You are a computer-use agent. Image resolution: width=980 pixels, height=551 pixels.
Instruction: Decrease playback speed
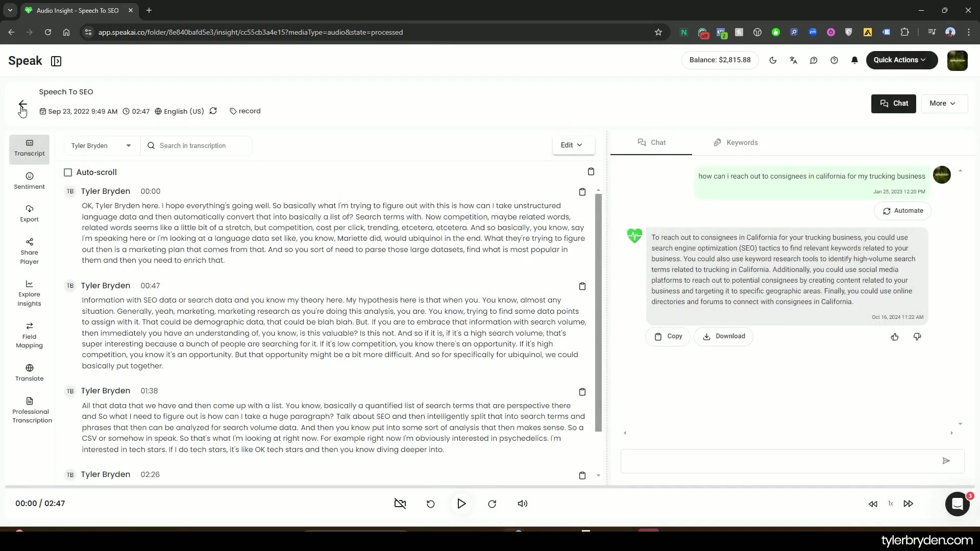[x=873, y=504]
